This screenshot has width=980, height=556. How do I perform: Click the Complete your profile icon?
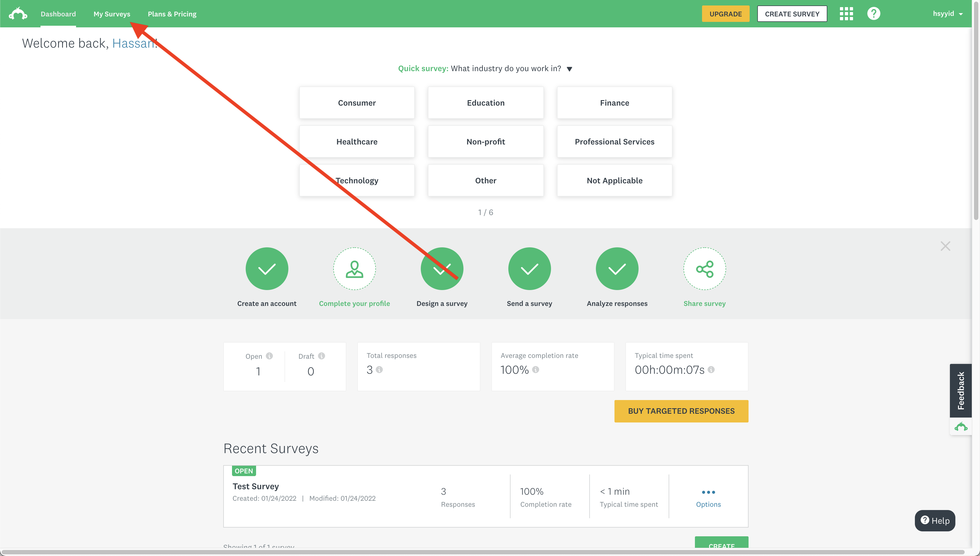[354, 269]
